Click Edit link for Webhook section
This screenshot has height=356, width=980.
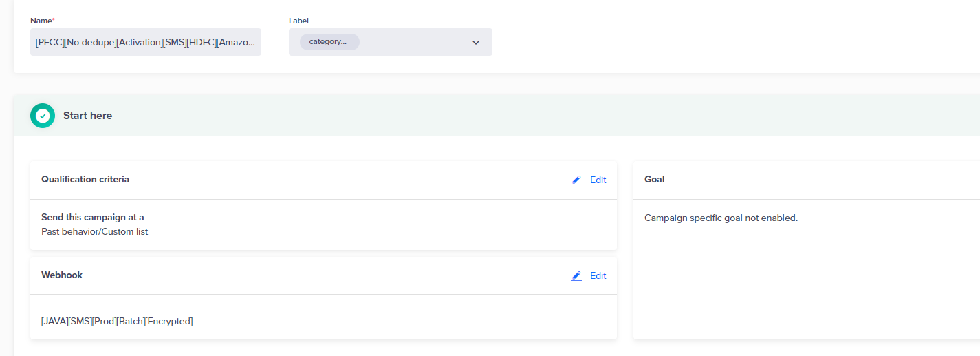pos(598,276)
